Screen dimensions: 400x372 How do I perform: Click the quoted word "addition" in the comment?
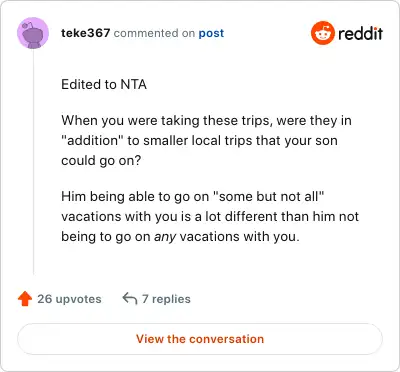coord(92,140)
